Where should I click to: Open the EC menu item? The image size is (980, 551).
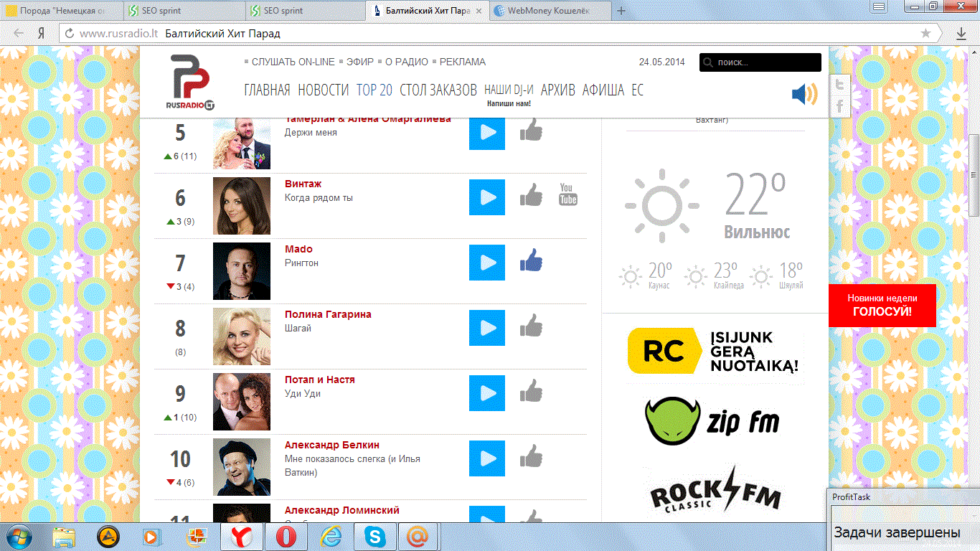click(x=638, y=90)
